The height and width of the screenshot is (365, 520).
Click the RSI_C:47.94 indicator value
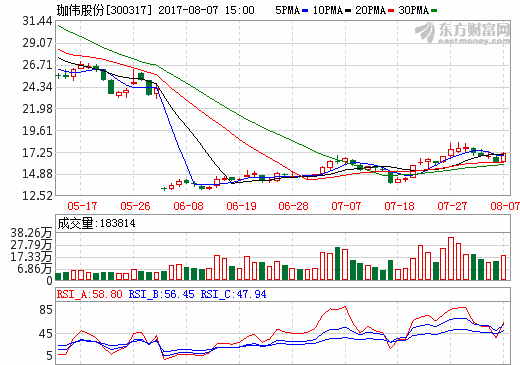pos(233,294)
